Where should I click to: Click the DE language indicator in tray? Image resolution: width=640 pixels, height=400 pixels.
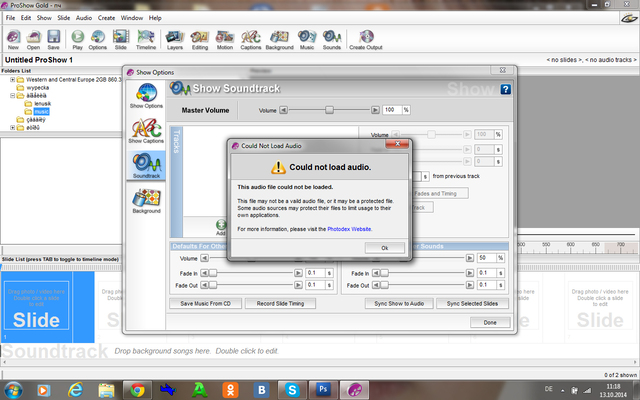coord(549,389)
